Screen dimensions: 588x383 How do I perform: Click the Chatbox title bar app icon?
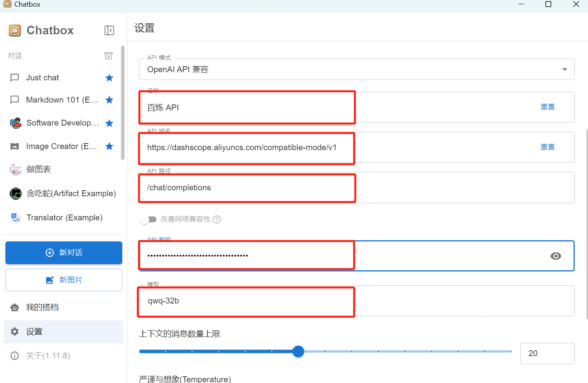(x=7, y=4)
